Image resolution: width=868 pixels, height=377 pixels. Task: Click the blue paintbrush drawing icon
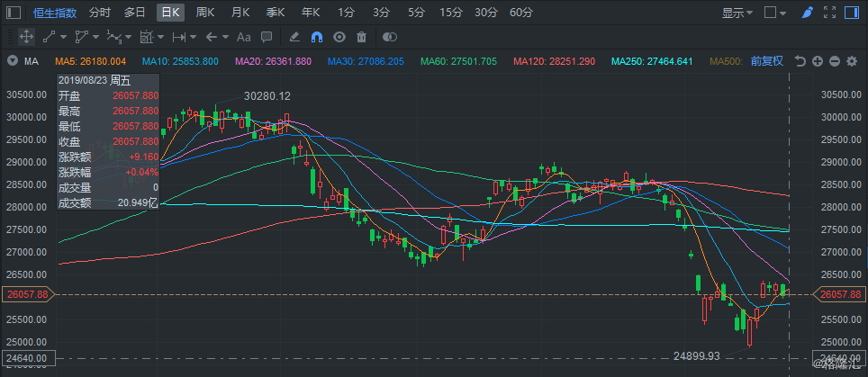coord(807,13)
